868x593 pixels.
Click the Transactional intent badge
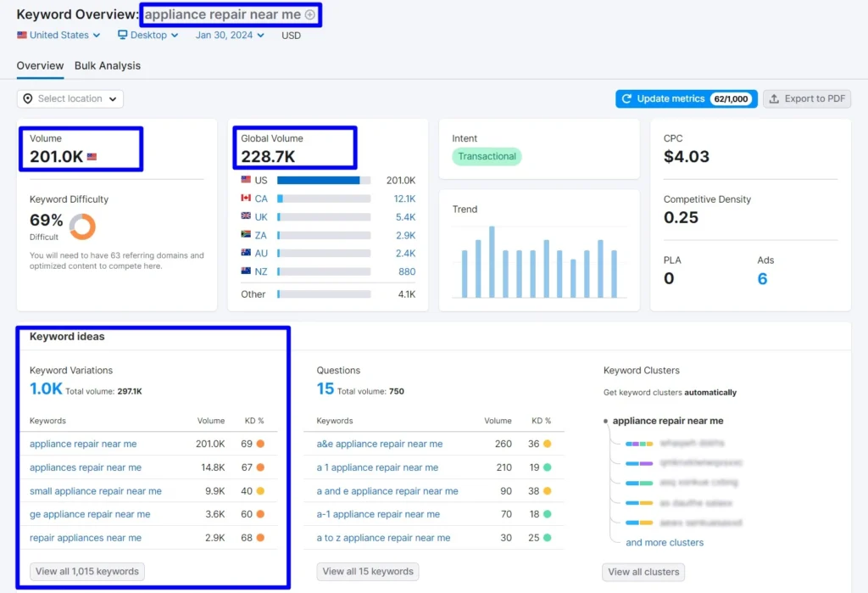click(487, 156)
